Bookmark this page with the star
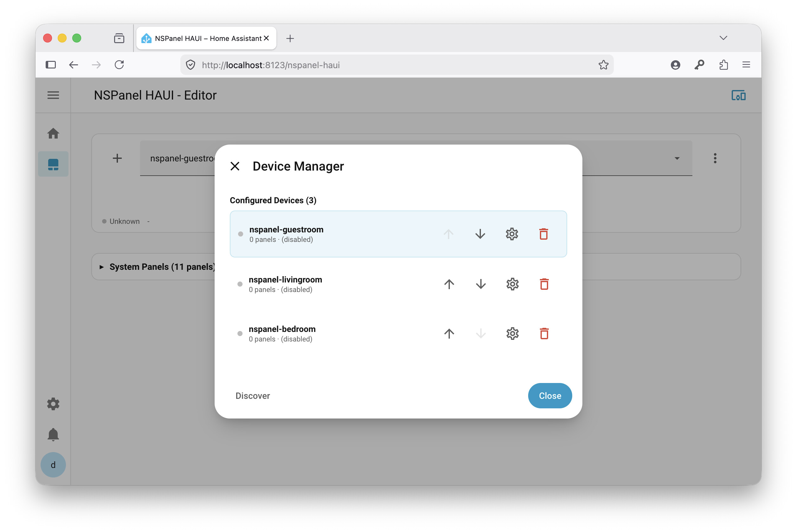The height and width of the screenshot is (532, 797). click(603, 64)
